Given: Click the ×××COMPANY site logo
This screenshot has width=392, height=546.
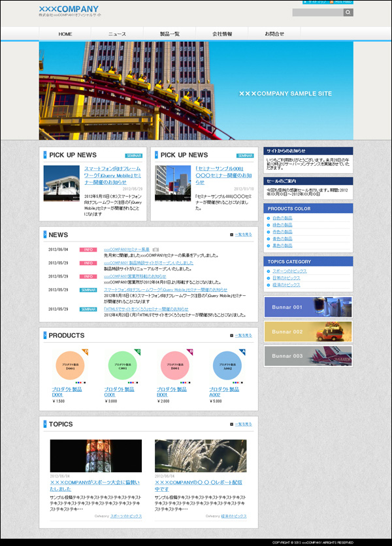Looking at the screenshot, I should point(69,9).
